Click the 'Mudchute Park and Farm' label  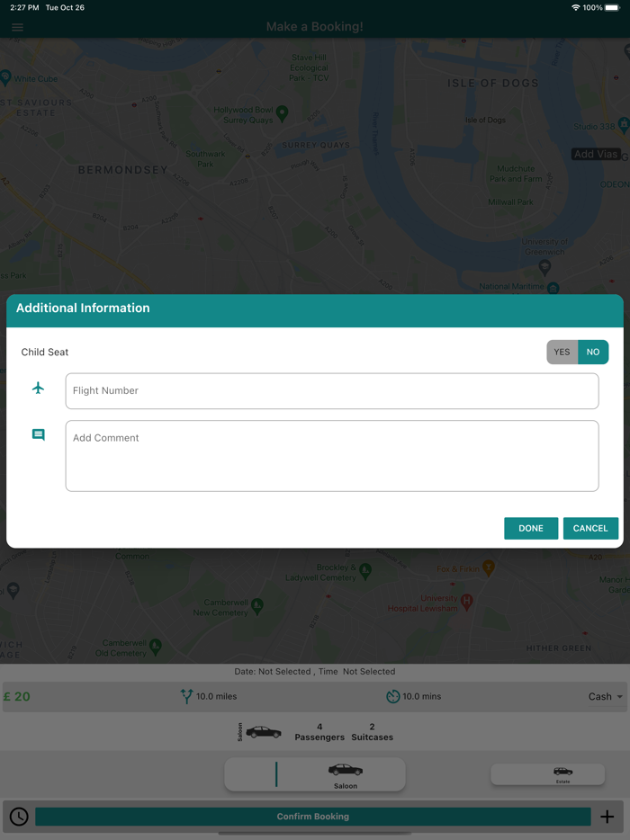coord(516,174)
